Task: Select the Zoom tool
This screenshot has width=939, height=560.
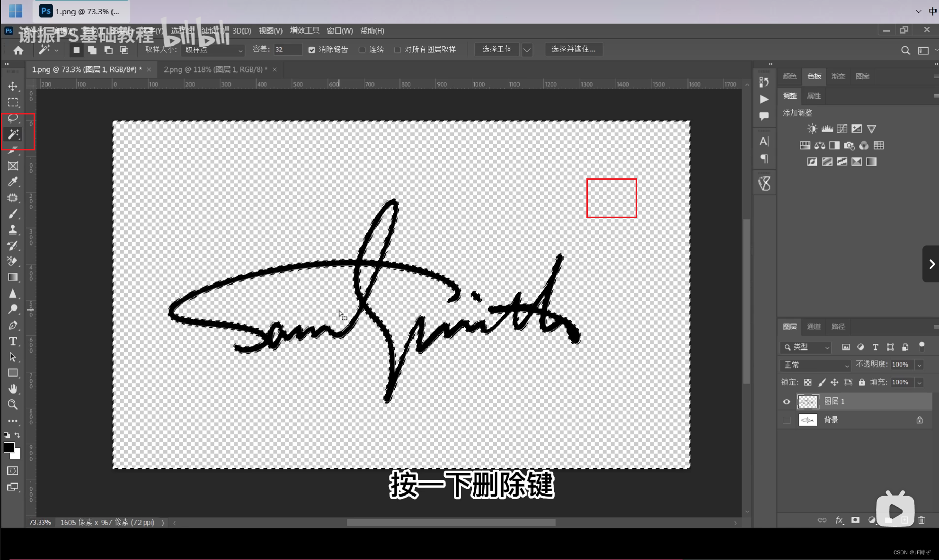Action: [13, 405]
